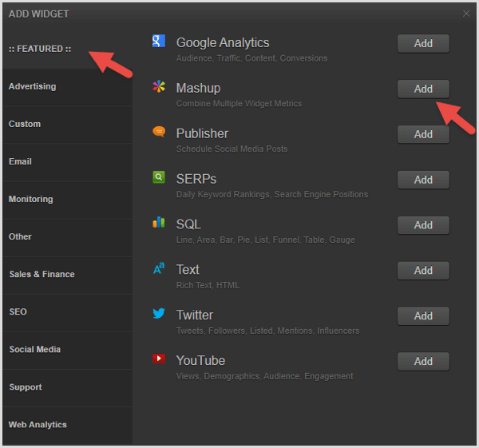Close the Add Widget dialog
Screen dimensions: 479x448
pos(466,14)
